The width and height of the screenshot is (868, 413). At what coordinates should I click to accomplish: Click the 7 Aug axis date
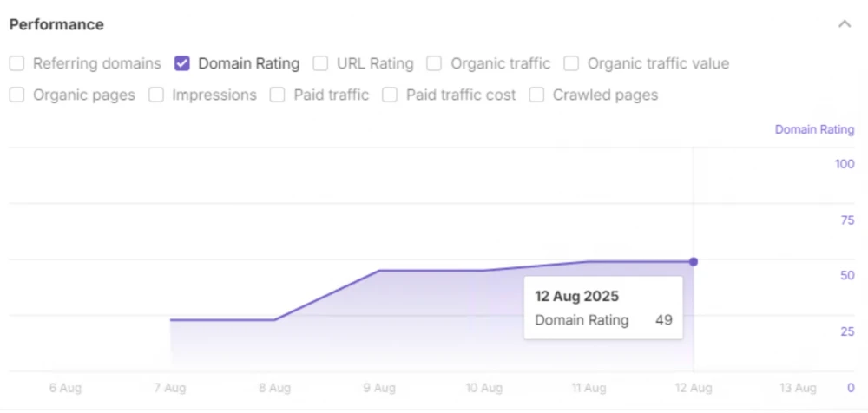point(169,388)
